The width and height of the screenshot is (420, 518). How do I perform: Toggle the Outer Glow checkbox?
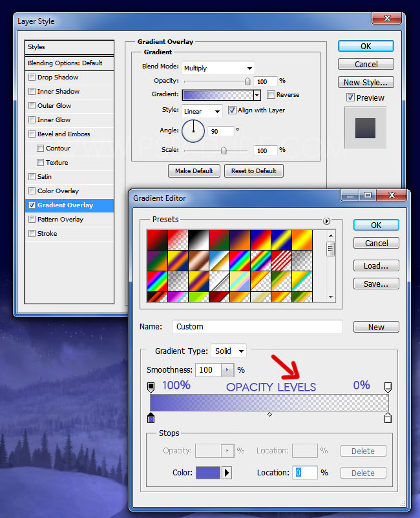tap(32, 106)
